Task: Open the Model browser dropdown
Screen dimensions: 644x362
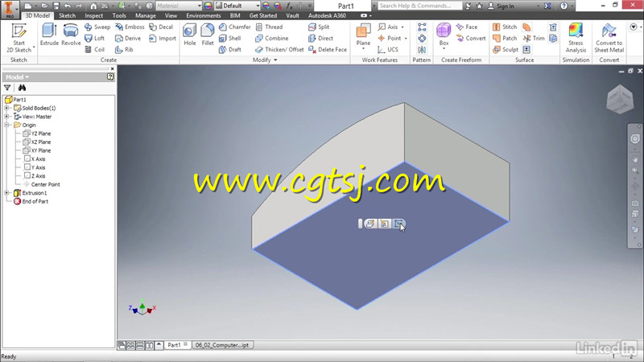Action: (x=17, y=76)
